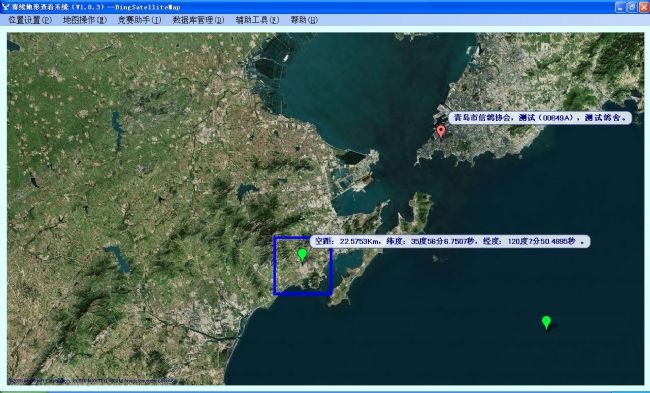
Task: Click the Bing copyright text at map bottom
Action: pyautogui.click(x=92, y=380)
